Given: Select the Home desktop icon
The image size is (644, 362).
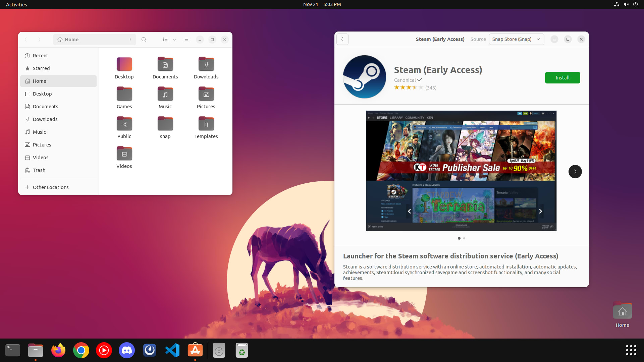Looking at the screenshot, I should coord(623,315).
